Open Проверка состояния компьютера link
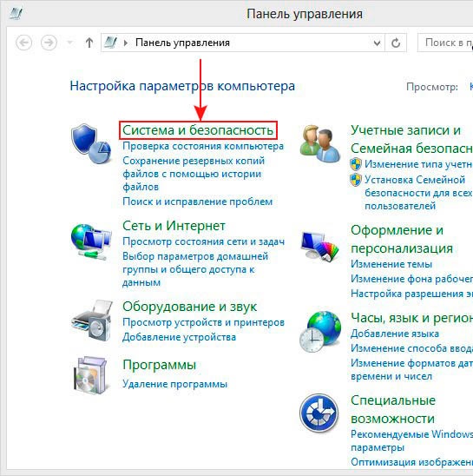The width and height of the screenshot is (473, 476). [x=203, y=146]
